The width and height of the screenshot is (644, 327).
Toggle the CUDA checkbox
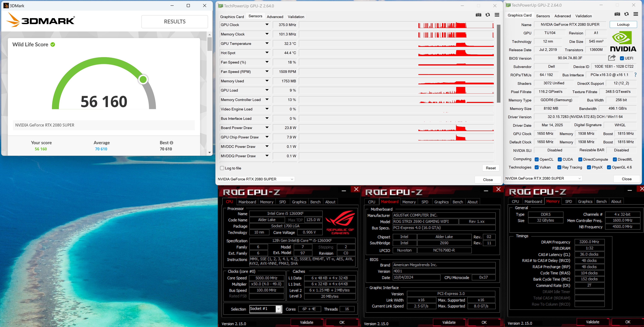click(x=560, y=160)
